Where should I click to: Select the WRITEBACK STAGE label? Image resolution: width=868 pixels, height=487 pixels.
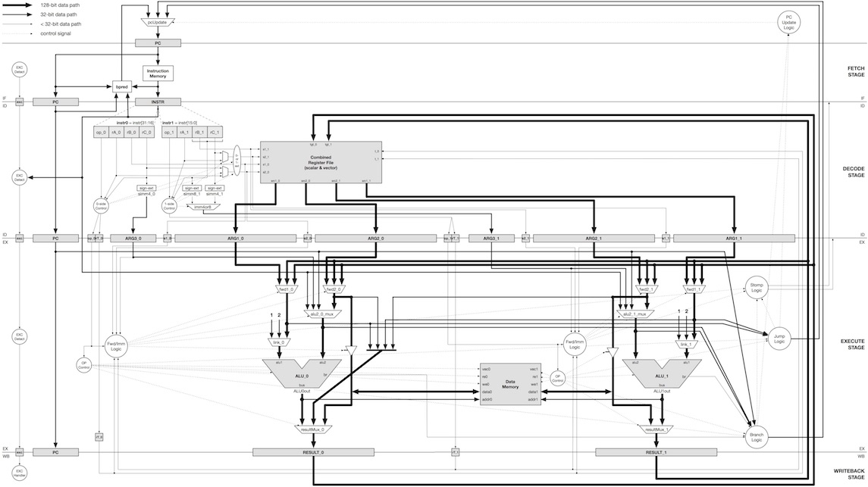coord(849,473)
